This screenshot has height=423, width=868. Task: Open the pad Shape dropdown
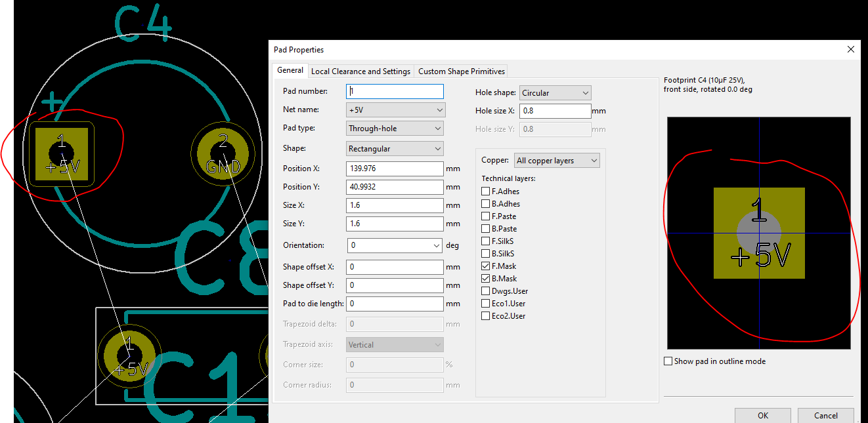pos(395,149)
